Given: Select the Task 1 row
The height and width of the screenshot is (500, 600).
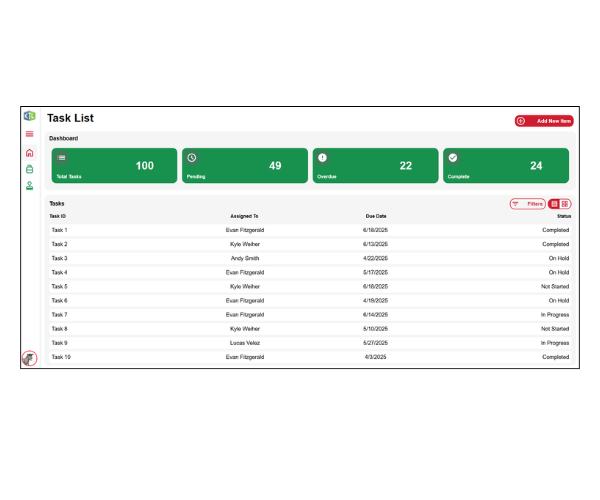Looking at the screenshot, I should 310,230.
